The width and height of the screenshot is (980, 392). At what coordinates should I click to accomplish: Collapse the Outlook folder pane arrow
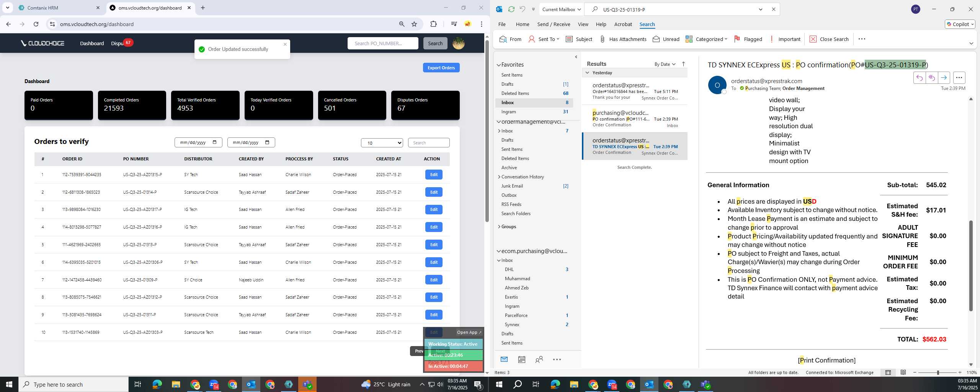click(x=576, y=57)
